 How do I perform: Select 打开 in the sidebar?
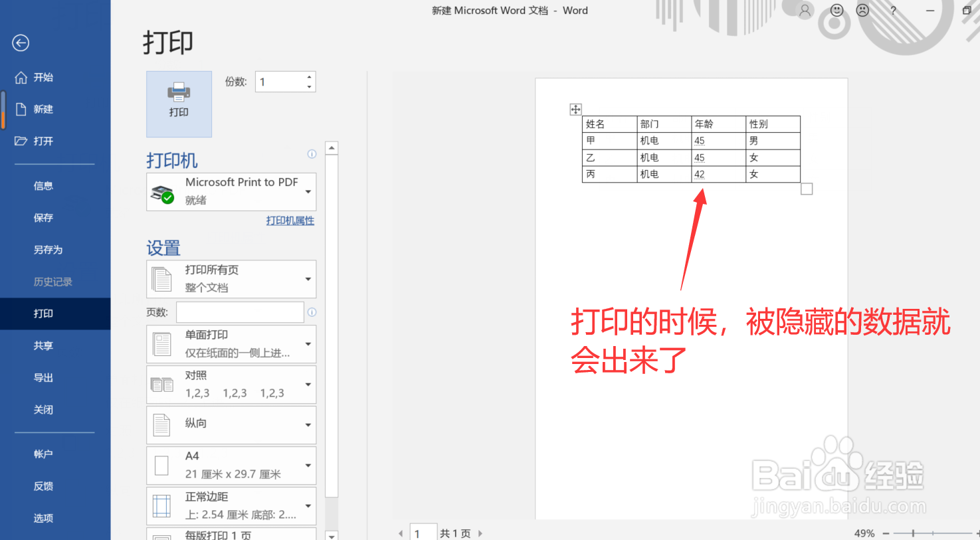tap(55, 141)
